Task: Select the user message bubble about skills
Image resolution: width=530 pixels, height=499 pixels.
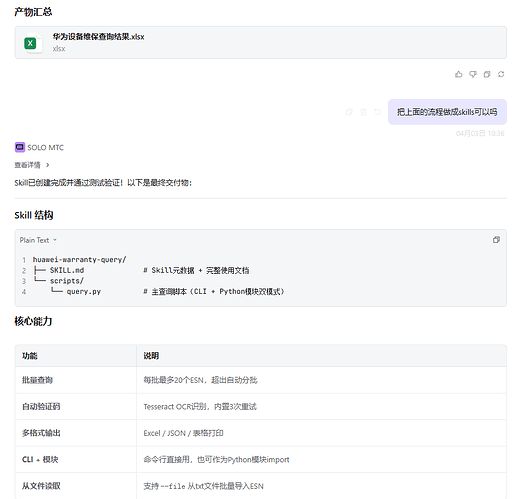Action: [447, 112]
